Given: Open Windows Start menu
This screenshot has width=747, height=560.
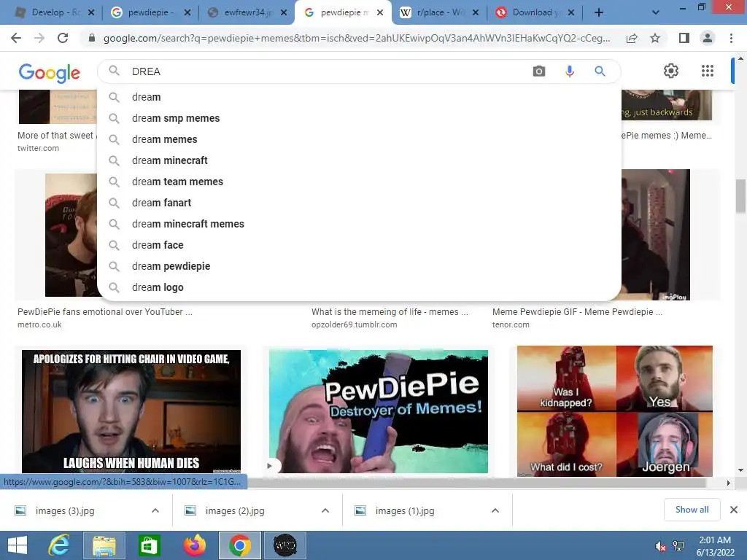Looking at the screenshot, I should coord(18,545).
